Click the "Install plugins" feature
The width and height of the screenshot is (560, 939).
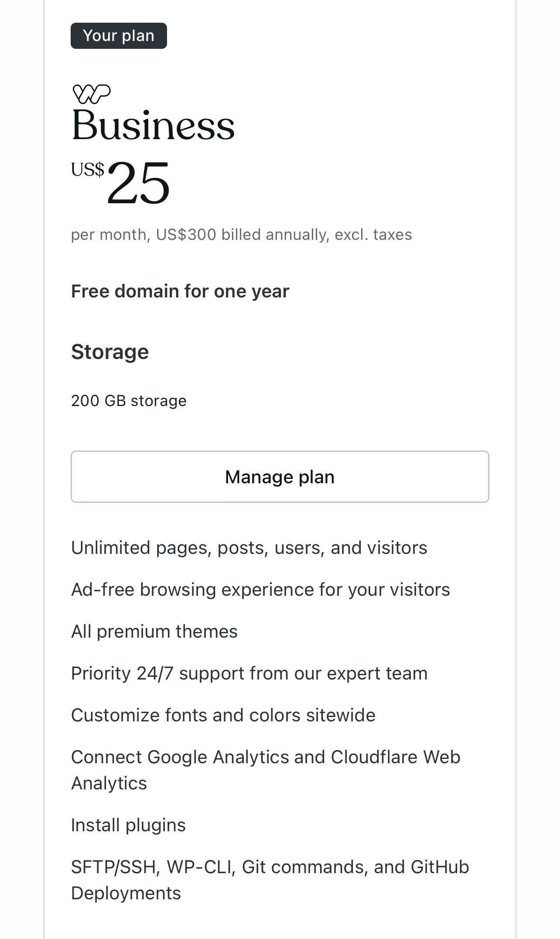[129, 825]
